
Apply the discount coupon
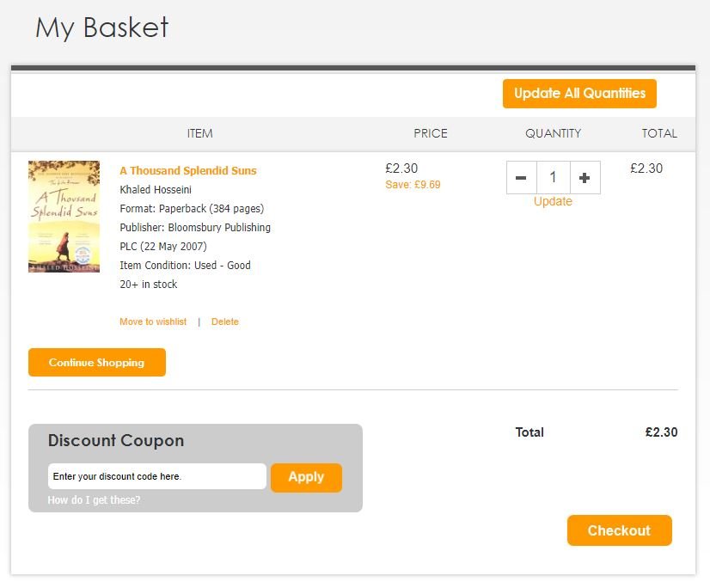(x=306, y=477)
